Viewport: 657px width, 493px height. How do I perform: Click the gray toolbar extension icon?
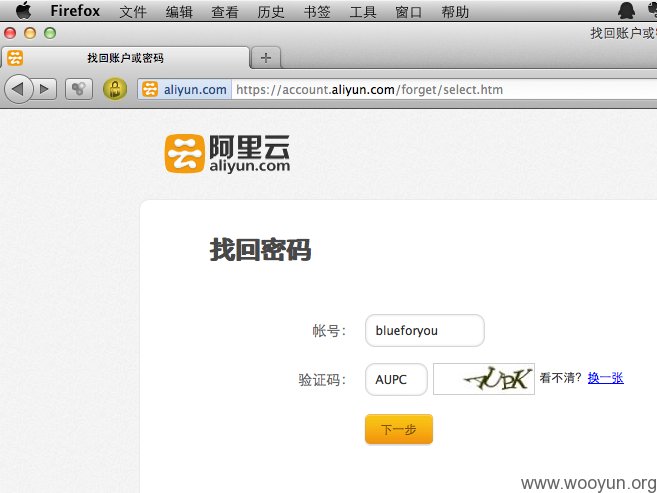79,89
